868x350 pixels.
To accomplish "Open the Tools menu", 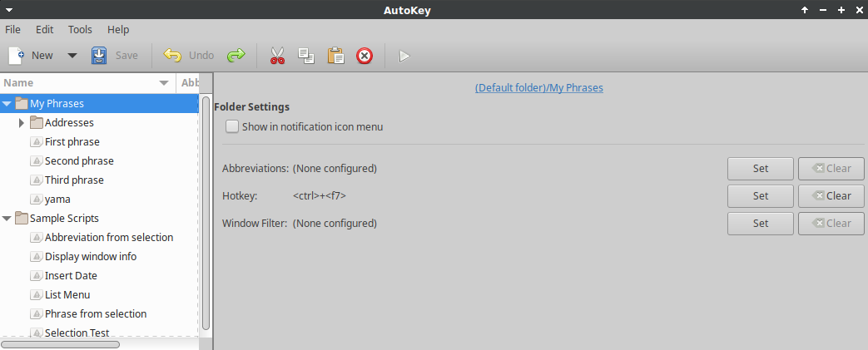I will 80,29.
